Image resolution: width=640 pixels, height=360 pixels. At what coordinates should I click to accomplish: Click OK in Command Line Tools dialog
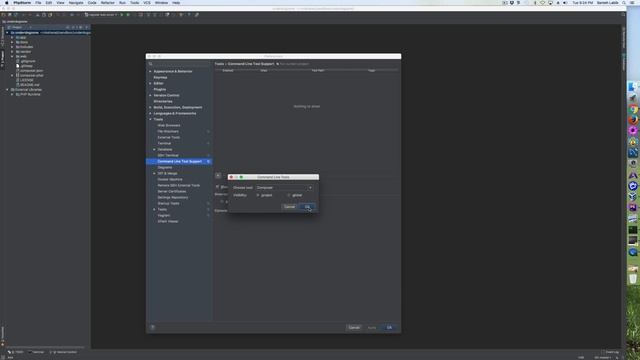(307, 207)
